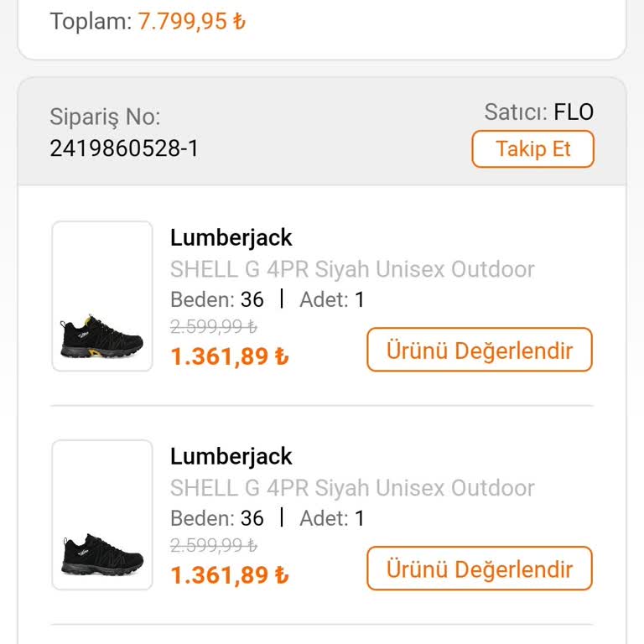
Task: Click Beden: 36 on the second product
Action: coord(217,518)
